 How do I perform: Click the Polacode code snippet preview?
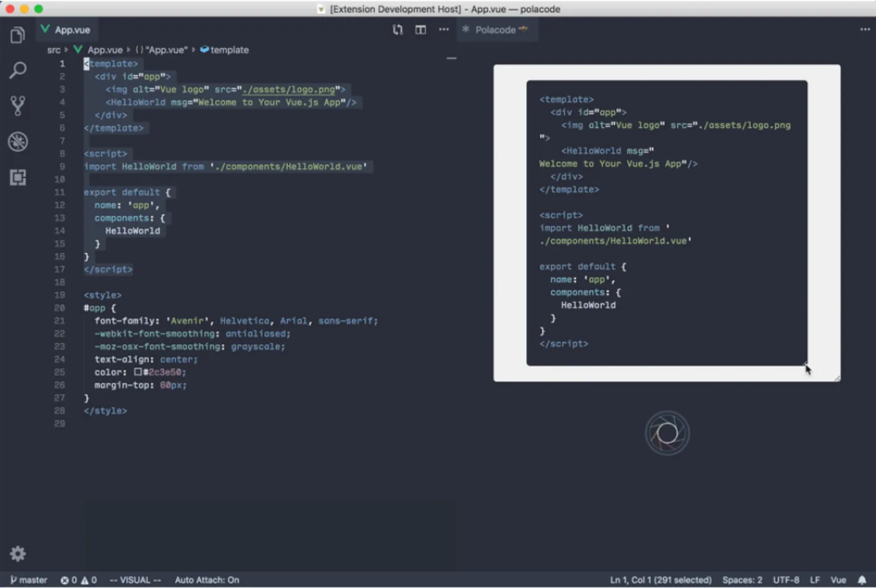pos(666,223)
